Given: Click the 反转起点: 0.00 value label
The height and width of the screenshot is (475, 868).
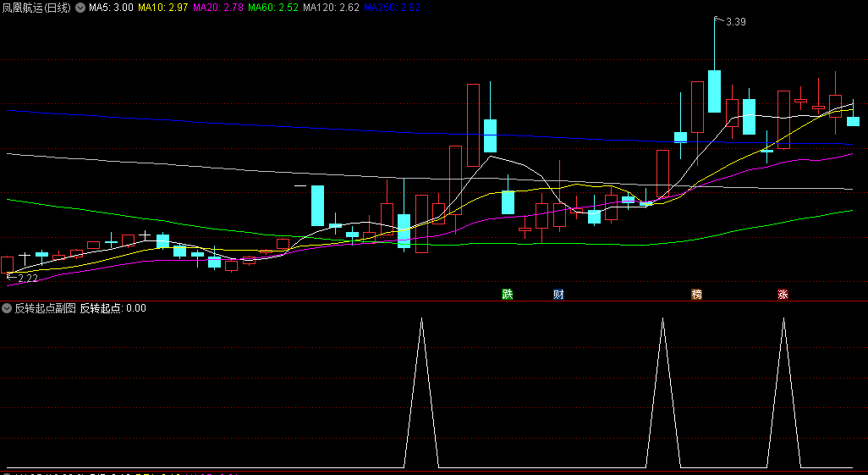Looking at the screenshot, I should tap(113, 308).
